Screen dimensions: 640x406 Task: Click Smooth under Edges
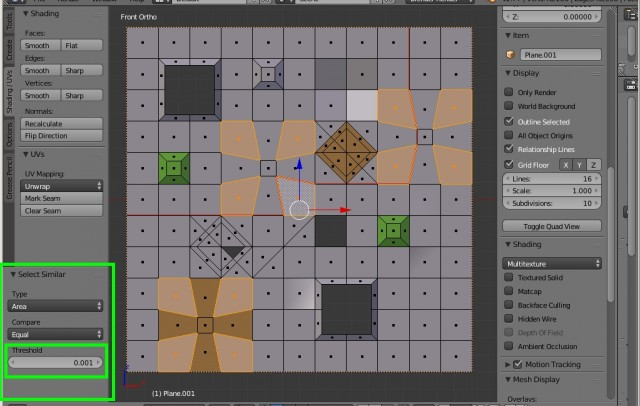pos(40,70)
